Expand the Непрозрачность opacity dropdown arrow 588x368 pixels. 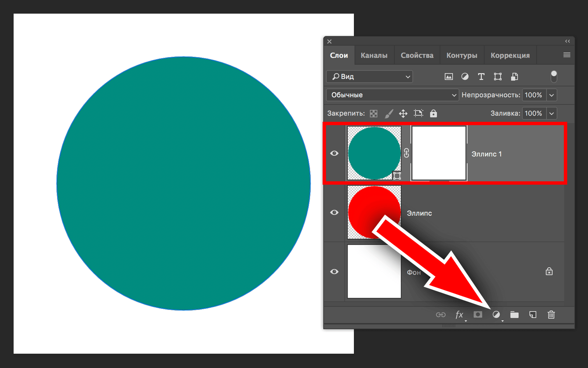pyautogui.click(x=552, y=95)
